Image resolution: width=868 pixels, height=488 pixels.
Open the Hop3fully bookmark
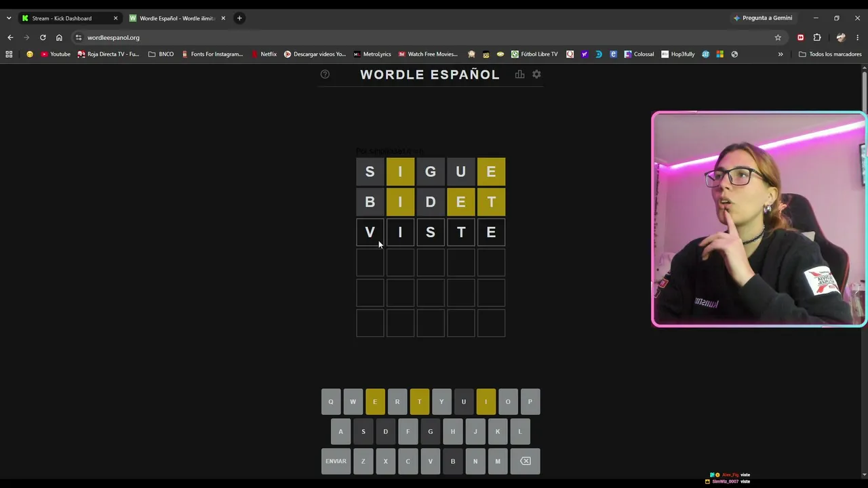(677, 54)
